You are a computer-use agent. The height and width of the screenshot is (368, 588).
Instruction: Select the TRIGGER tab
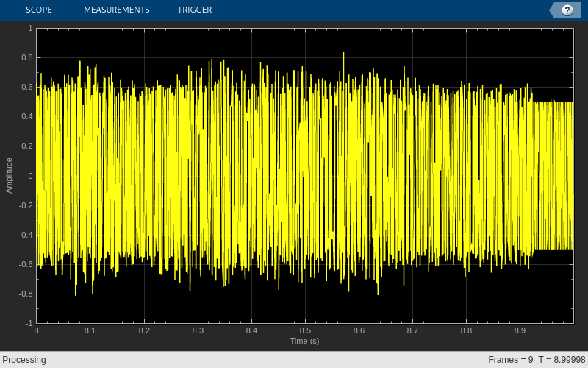point(195,10)
